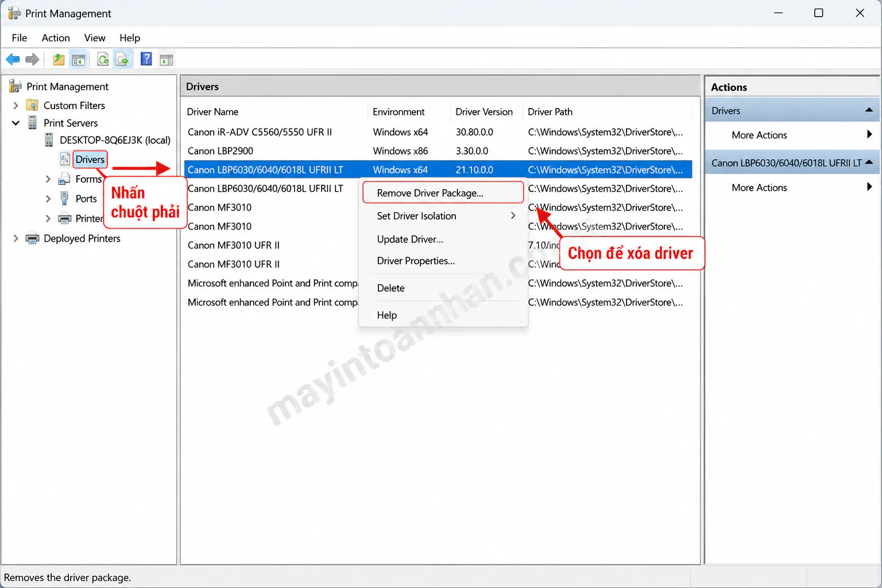Sort by the Driver Version column header
The image size is (882, 588).
486,111
